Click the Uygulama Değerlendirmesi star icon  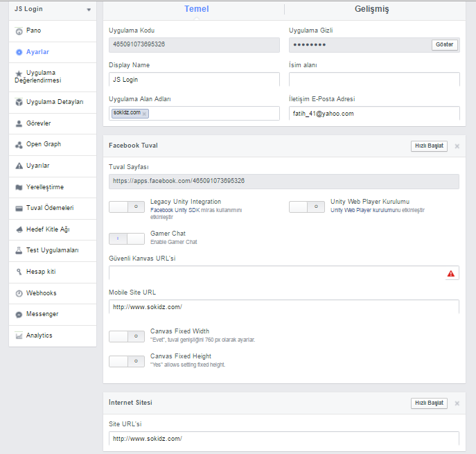pyautogui.click(x=19, y=73)
